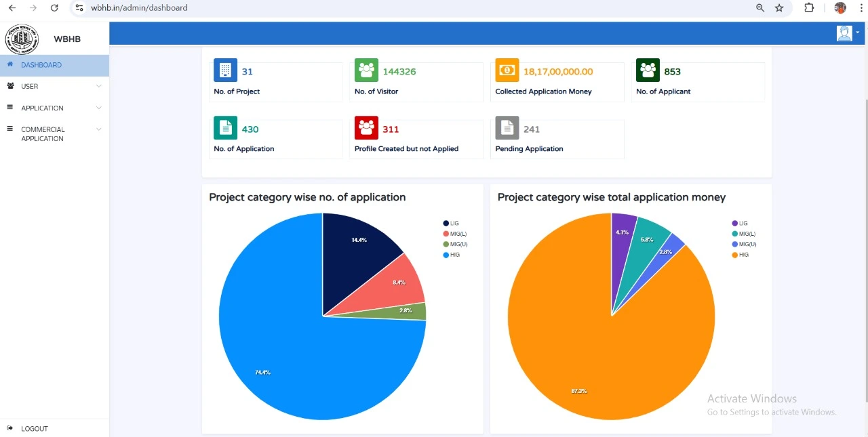The width and height of the screenshot is (868, 437).
Task: Toggle HIG in the application count legend
Action: (x=451, y=255)
